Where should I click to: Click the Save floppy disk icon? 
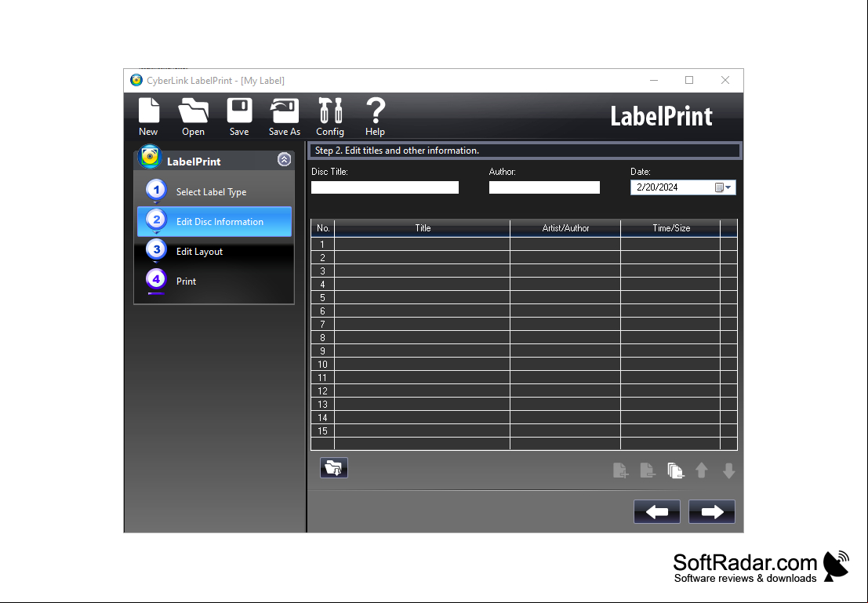pos(239,116)
